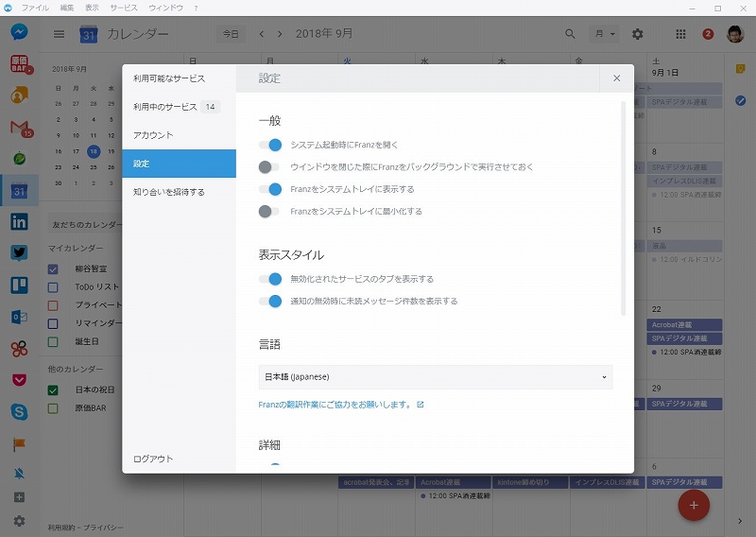This screenshot has width=756, height=537.
Task: Uncheck the 柳谷智宣 calendar checkbox
Action: (53, 269)
